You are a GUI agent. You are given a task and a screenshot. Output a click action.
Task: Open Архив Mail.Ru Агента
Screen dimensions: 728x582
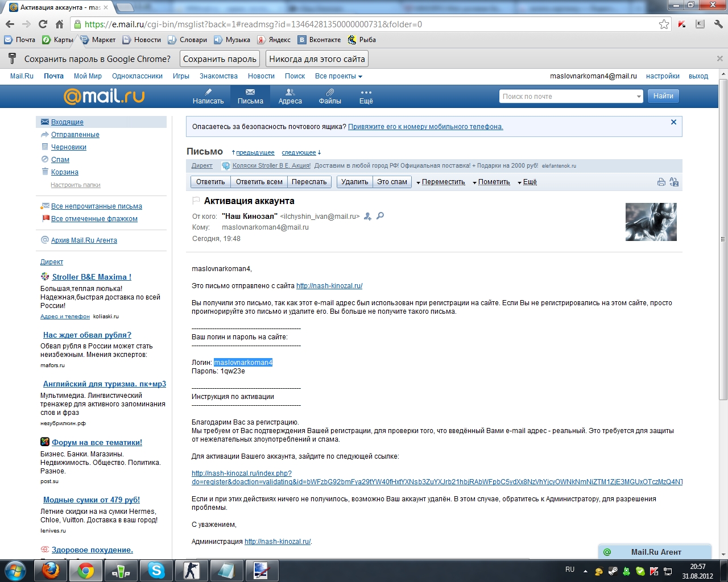[84, 240]
